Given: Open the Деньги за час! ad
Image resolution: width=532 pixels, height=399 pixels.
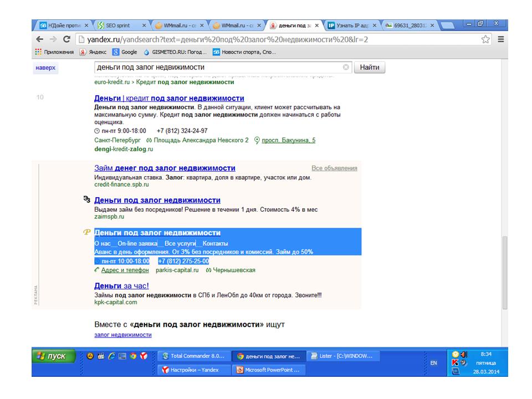Looking at the screenshot, I should click(121, 286).
